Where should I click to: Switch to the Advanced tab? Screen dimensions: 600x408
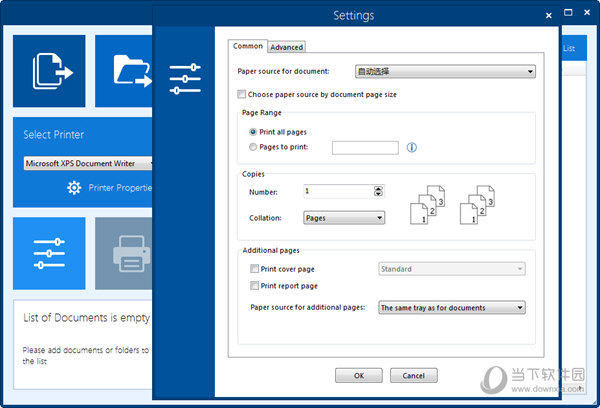(287, 47)
